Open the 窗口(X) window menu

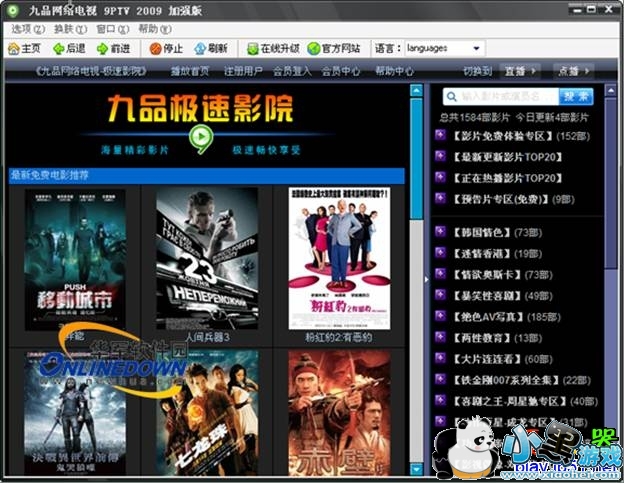pyautogui.click(x=113, y=29)
